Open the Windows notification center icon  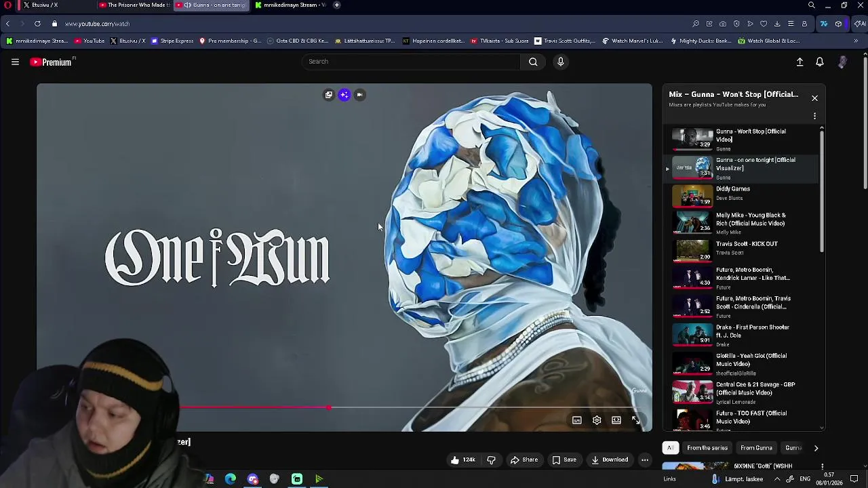point(854,479)
